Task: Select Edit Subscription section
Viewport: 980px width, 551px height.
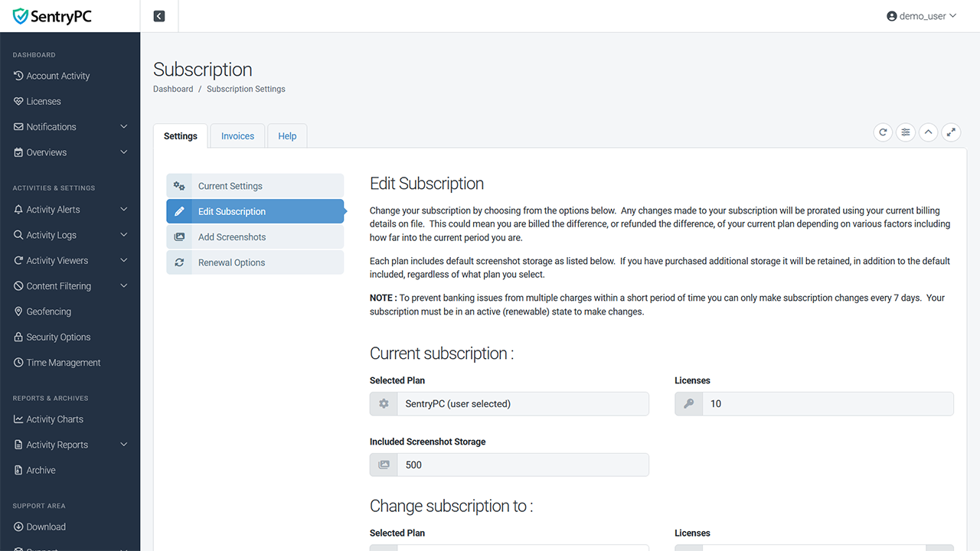Action: (255, 211)
